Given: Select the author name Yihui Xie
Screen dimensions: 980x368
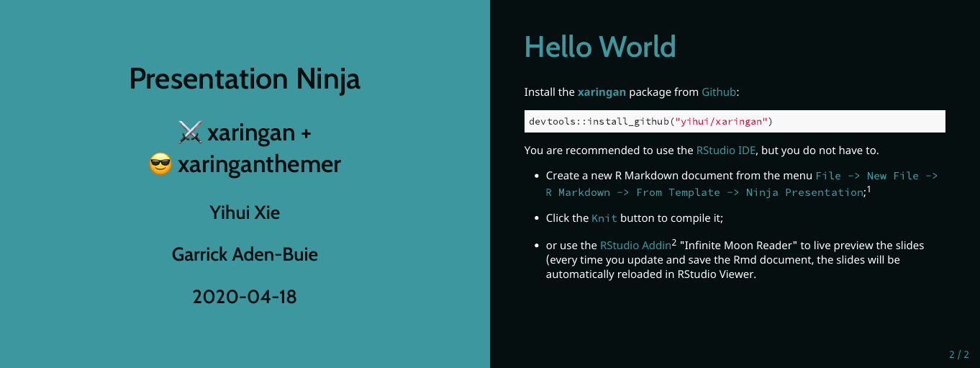Looking at the screenshot, I should (245, 212).
